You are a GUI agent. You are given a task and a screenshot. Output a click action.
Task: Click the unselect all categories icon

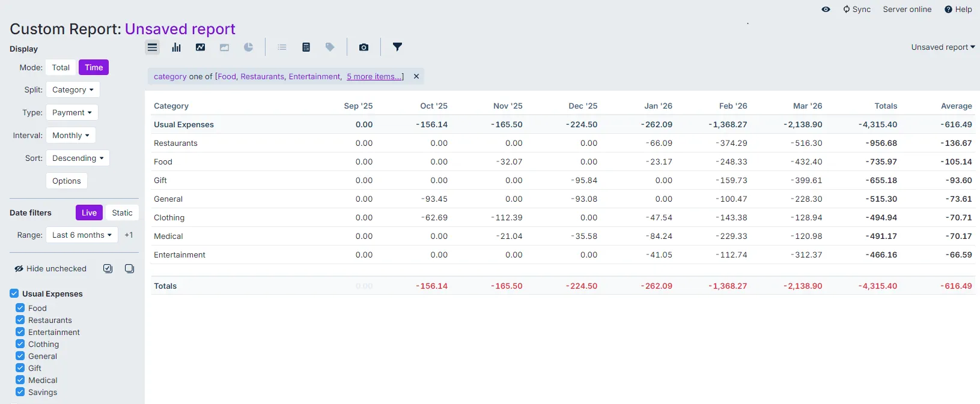(x=129, y=269)
